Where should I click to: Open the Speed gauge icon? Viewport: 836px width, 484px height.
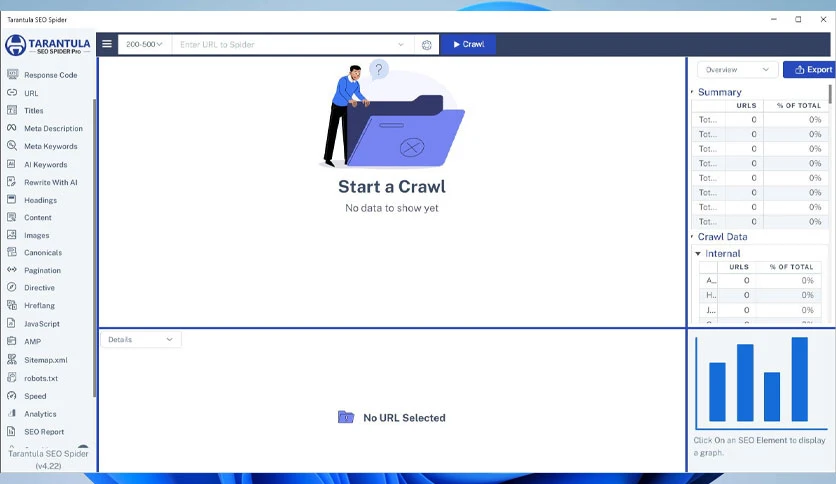click(12, 396)
